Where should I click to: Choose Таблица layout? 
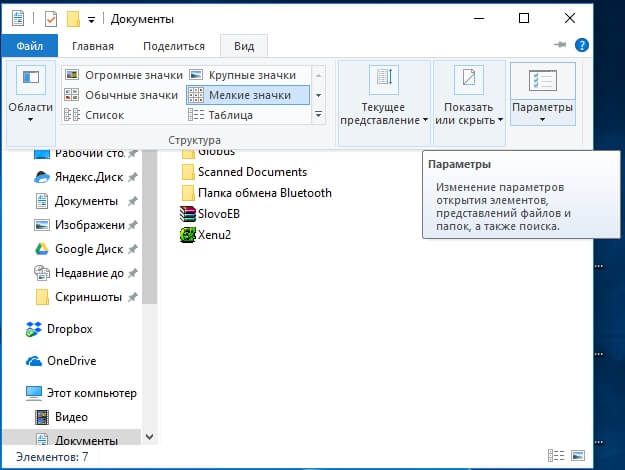coord(220,115)
